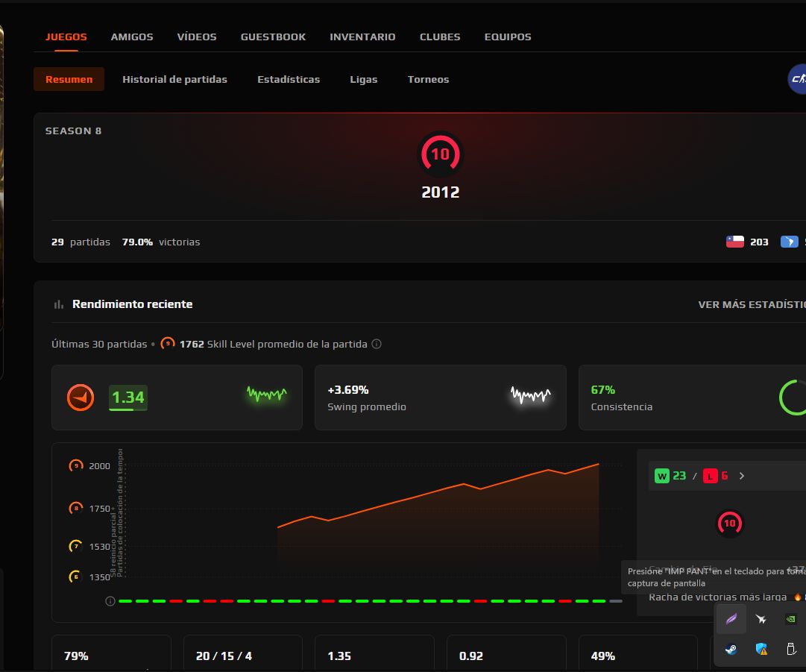Click the large level 10 skill badge
This screenshot has width=806, height=672.
point(441,154)
